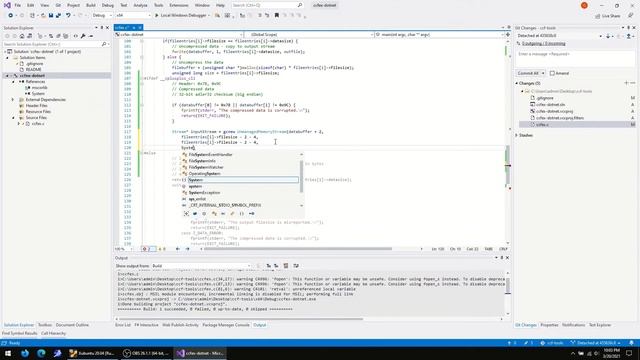Image resolution: width=640 pixels, height=360 pixels.
Task: Collapse the Solution Items folder
Action: pos(7,58)
